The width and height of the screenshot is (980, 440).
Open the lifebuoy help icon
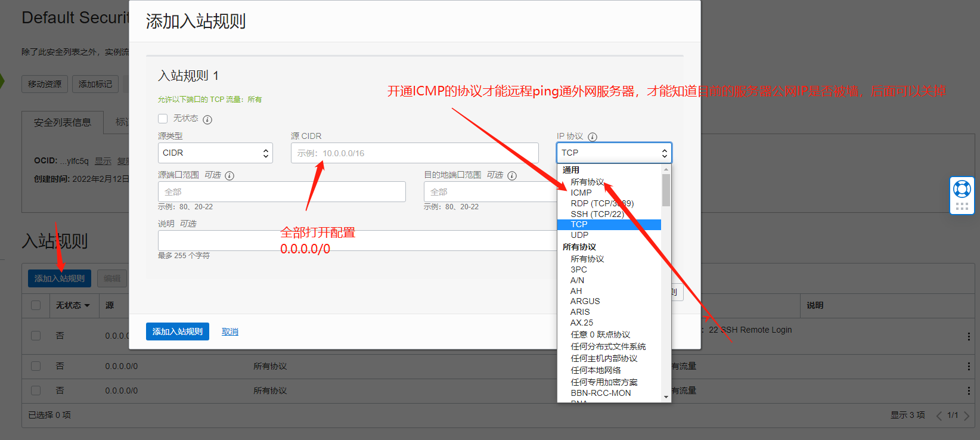click(962, 189)
